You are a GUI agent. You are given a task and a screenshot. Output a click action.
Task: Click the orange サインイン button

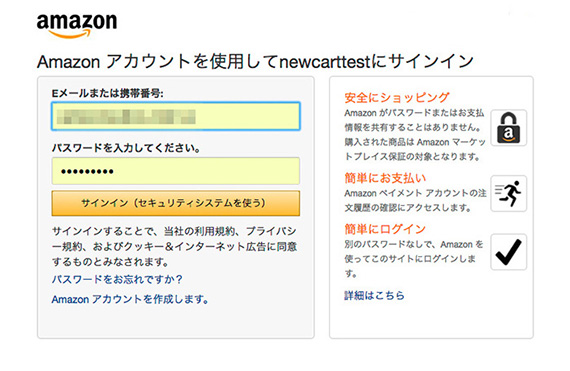[x=176, y=203]
